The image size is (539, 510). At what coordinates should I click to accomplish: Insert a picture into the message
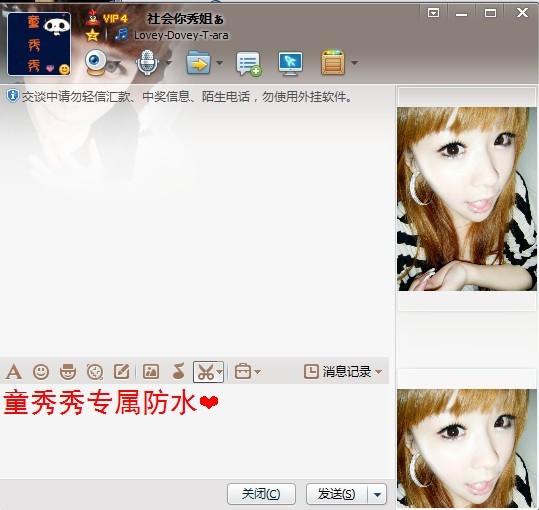point(151,372)
